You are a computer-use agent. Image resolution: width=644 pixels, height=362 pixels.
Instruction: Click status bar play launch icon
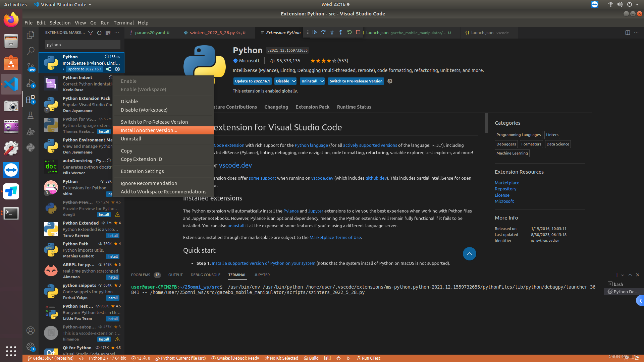(x=348, y=358)
